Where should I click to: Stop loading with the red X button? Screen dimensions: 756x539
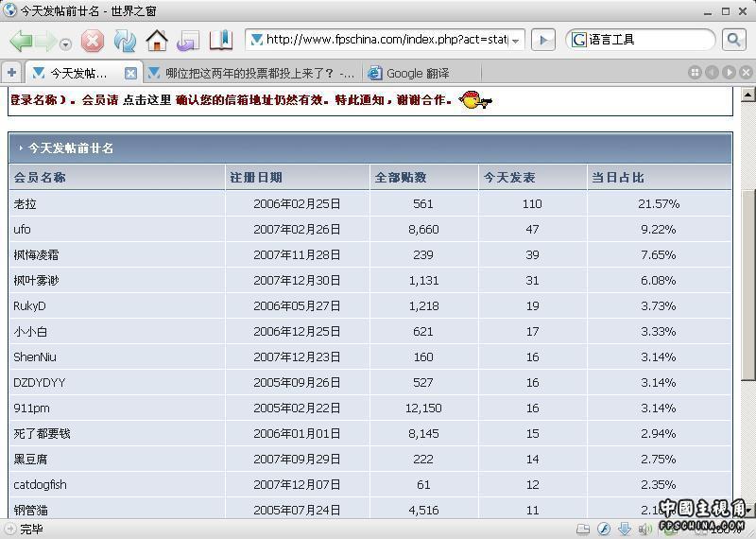click(92, 41)
